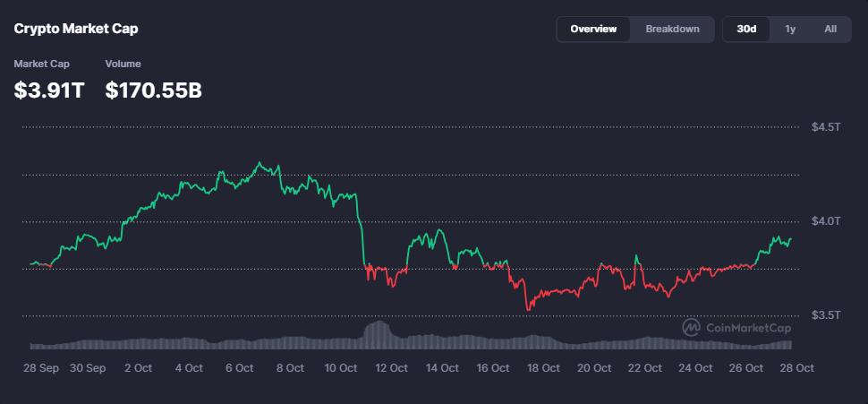Click the $4.0T y-axis label
Screen dimensions: 868x404
[826, 221]
